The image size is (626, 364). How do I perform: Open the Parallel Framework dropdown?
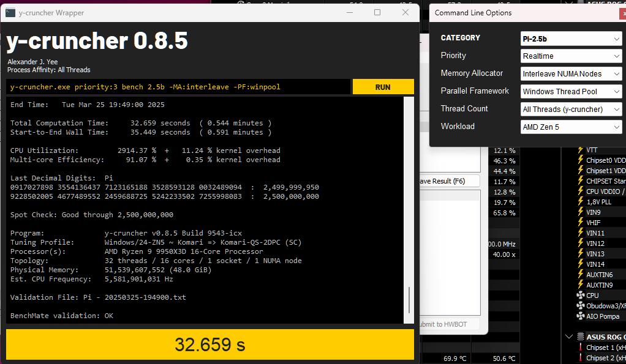pyautogui.click(x=571, y=92)
